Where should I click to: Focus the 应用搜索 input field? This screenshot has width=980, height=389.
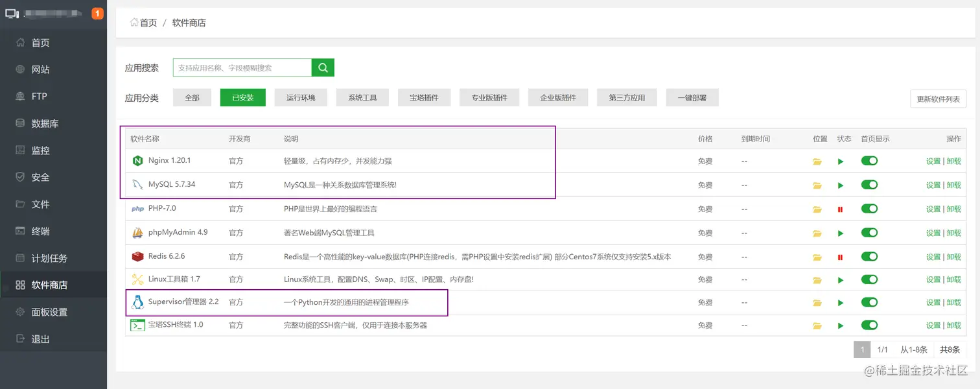242,67
